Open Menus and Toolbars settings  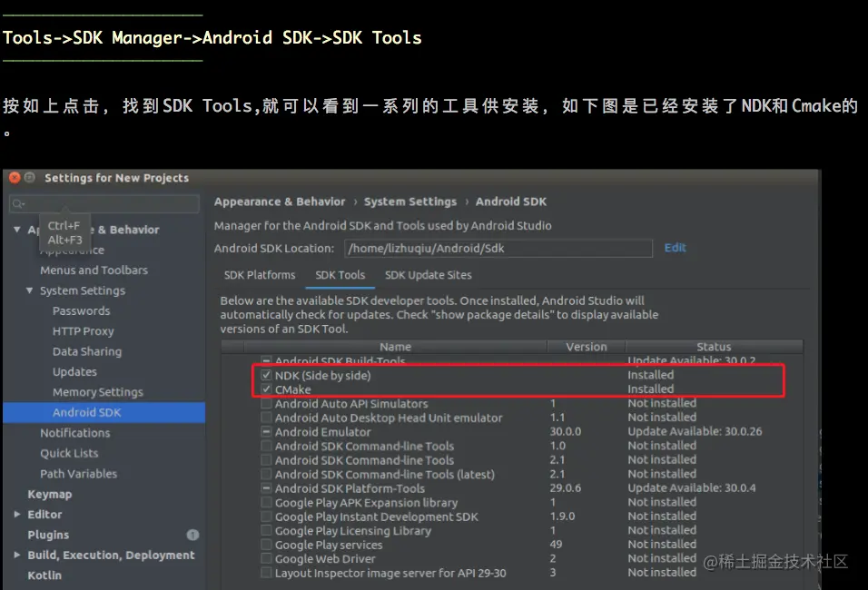coord(94,270)
